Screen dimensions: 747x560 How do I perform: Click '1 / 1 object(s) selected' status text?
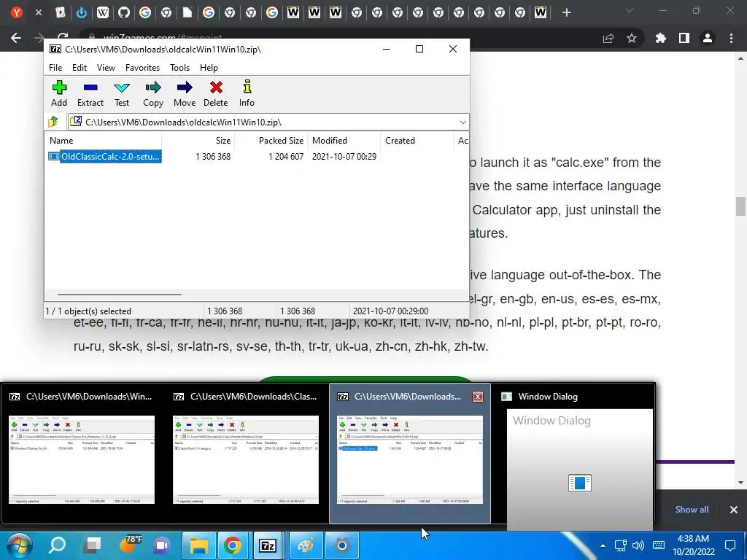coord(88,311)
